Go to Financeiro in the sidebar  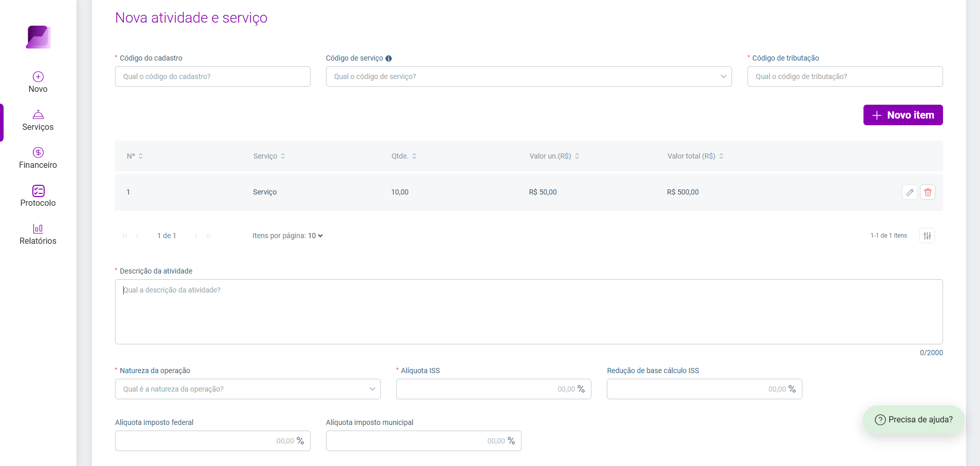tap(38, 158)
